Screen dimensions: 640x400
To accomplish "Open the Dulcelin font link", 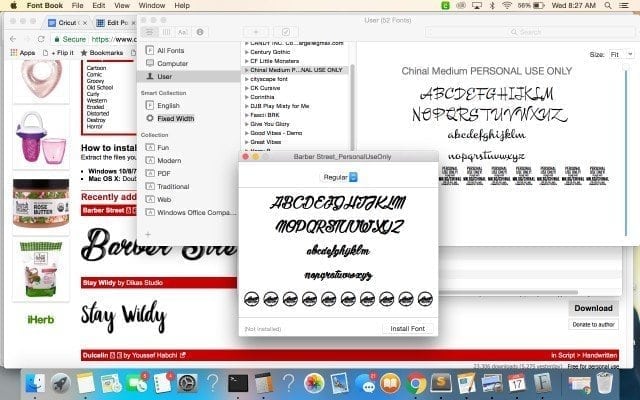I will click(95, 355).
